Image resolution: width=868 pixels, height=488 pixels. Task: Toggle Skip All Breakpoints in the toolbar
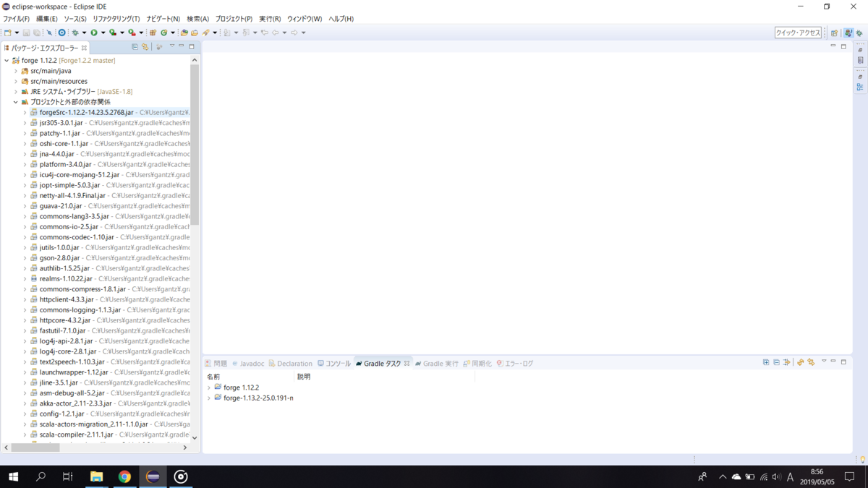point(50,32)
